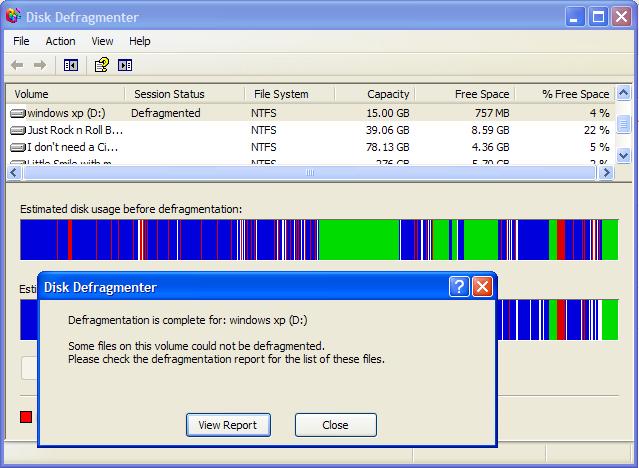Screen dimensions: 639x468
Task: Click the '78.13 GB' capacity cell
Action: click(388, 147)
